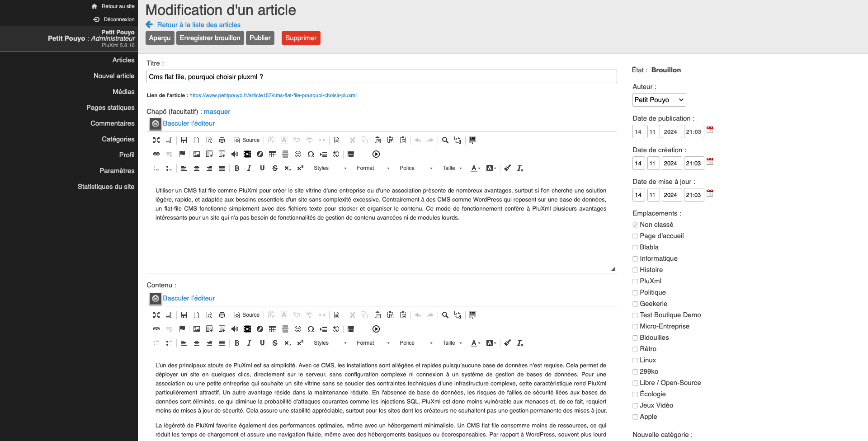868x441 pixels.
Task: Maximize the Chapô editor
Action: (156, 140)
